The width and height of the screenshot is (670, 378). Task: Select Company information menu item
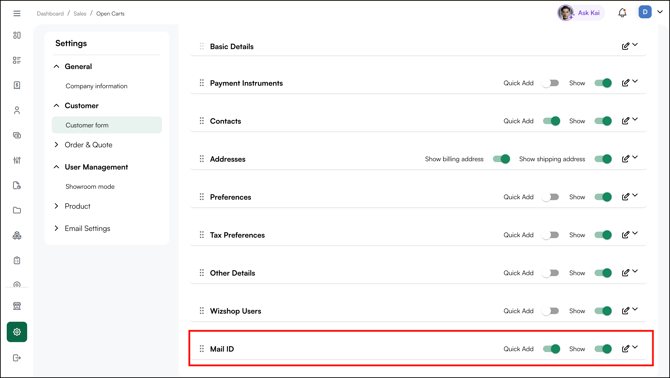(x=97, y=86)
